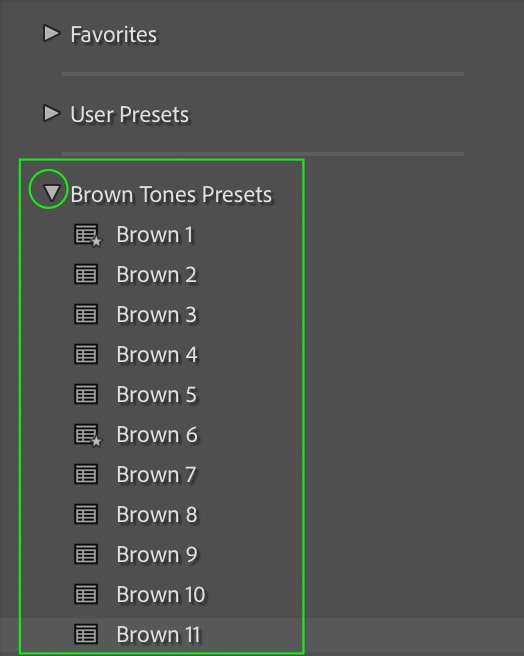Click the Brown 6 starred preset icon
Image resolution: width=524 pixels, height=656 pixels.
(87, 435)
